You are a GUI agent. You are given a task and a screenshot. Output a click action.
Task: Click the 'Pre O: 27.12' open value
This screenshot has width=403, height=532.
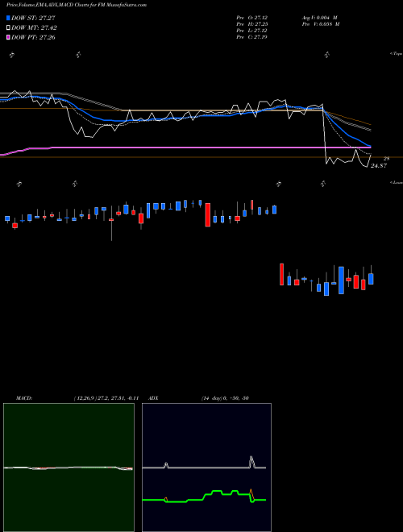(251, 18)
